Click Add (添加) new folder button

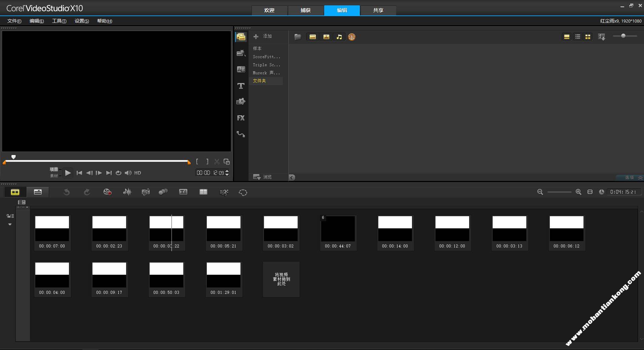coord(263,36)
